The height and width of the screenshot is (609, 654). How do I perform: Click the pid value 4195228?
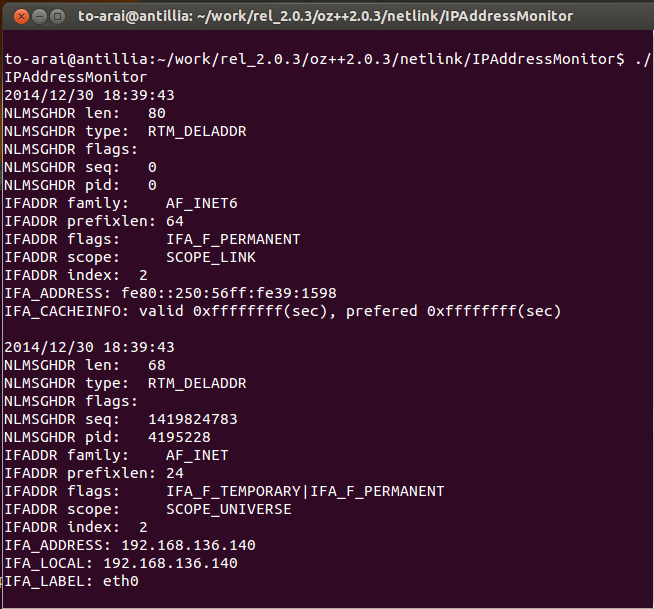(x=179, y=437)
